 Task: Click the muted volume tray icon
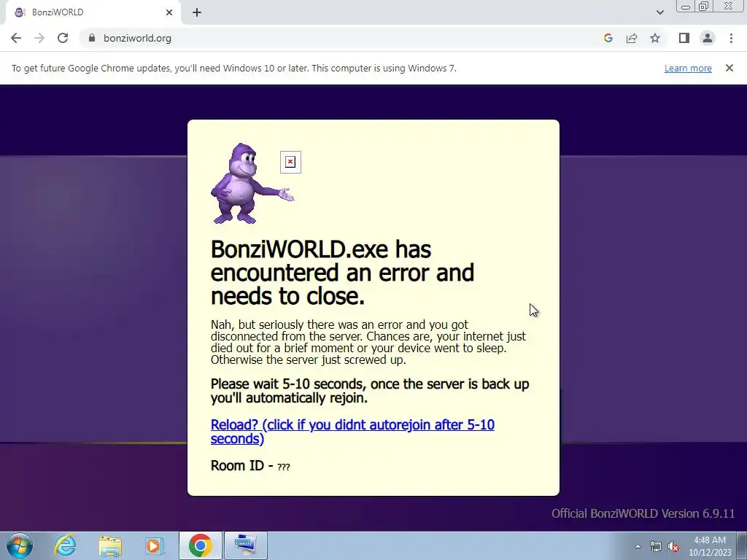[x=673, y=547]
